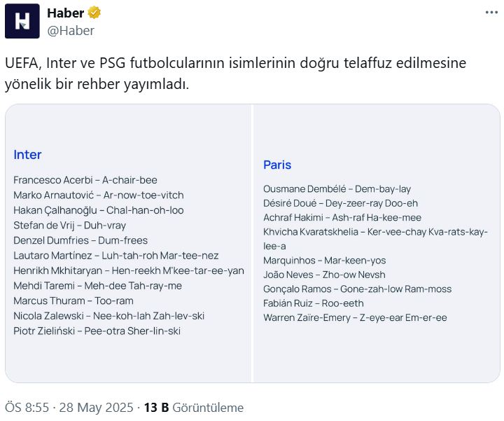Click the Henrikh Mkhitaryan line
Image resolution: width=504 pixels, height=421 pixels.
[x=129, y=271]
